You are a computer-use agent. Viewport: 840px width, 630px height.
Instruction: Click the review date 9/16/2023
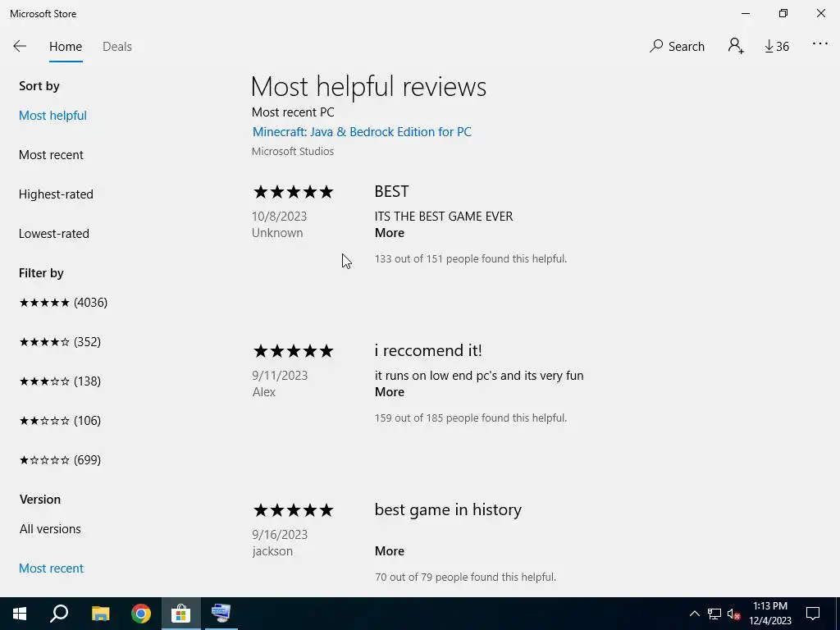tap(280, 535)
